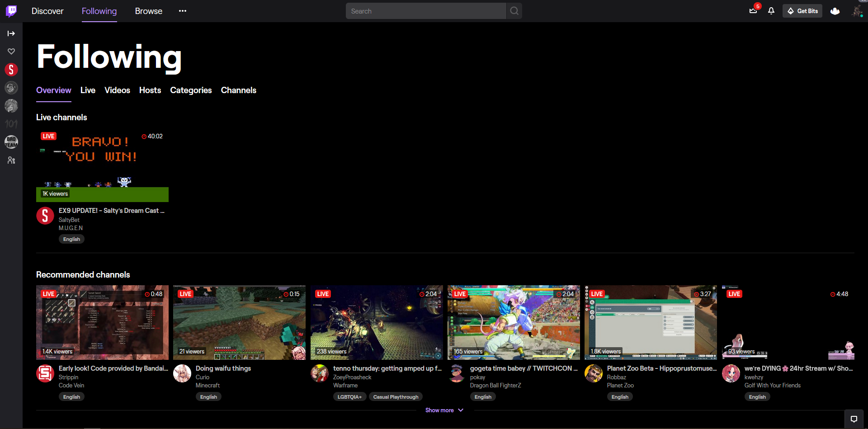Select the Overview tab

click(54, 90)
